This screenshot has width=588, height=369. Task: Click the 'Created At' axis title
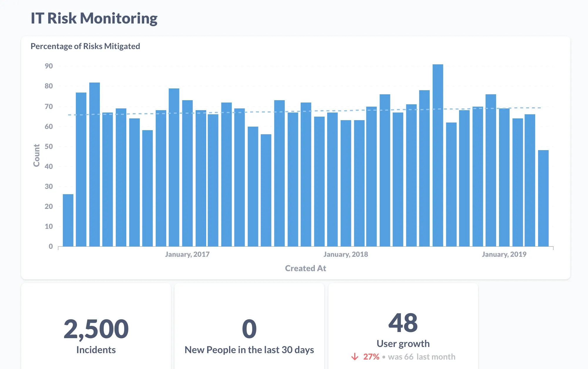pos(305,268)
